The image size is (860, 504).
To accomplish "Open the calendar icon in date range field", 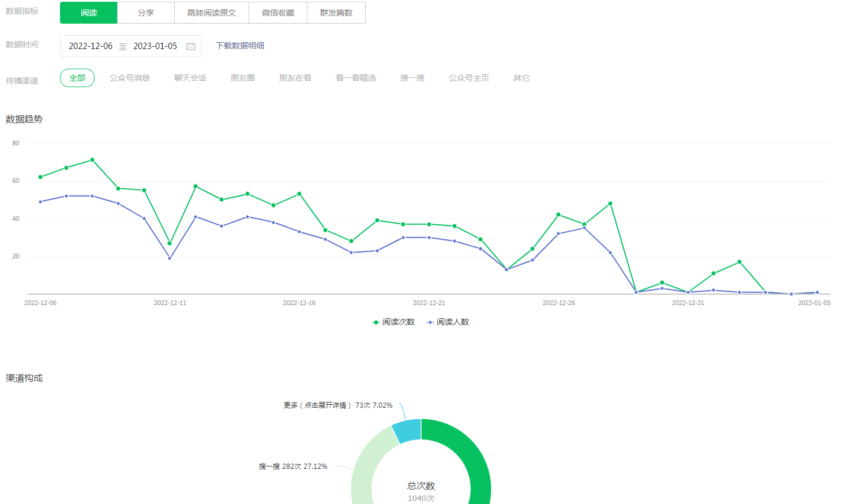I will (191, 46).
